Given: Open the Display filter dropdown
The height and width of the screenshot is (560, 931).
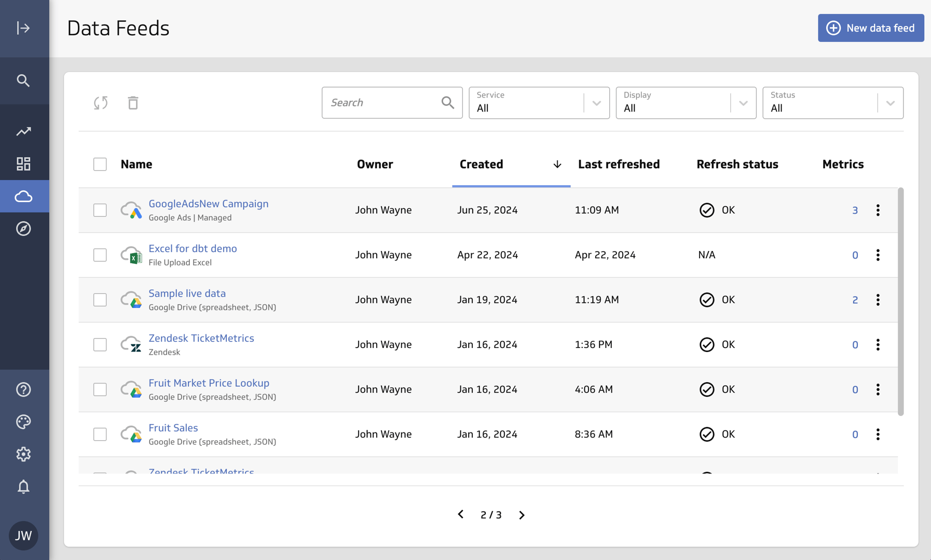Looking at the screenshot, I should pyautogui.click(x=686, y=103).
